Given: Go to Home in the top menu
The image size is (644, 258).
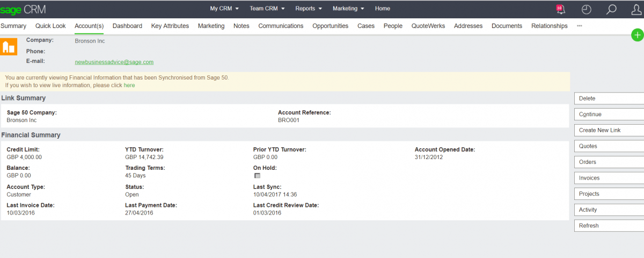Looking at the screenshot, I should tap(383, 9).
